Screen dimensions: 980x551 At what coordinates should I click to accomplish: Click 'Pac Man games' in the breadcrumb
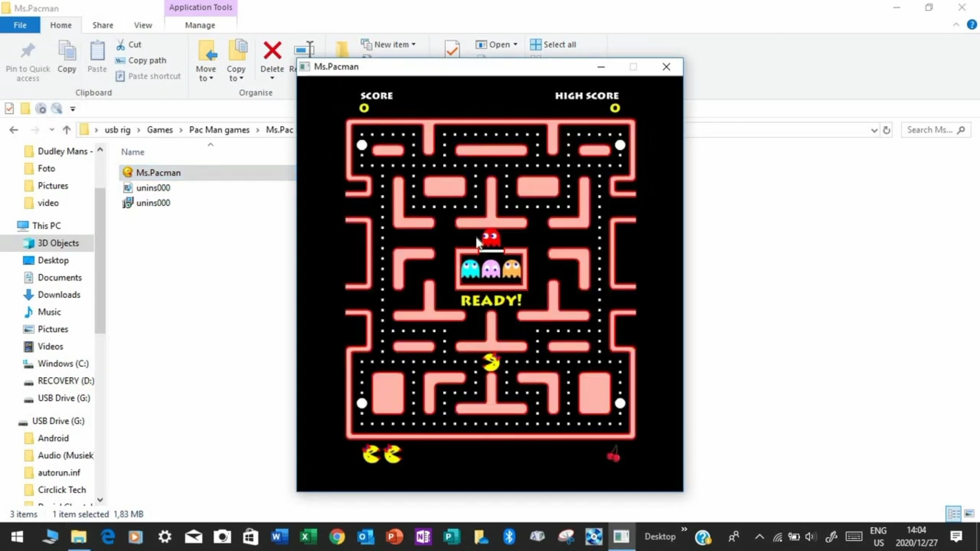219,130
